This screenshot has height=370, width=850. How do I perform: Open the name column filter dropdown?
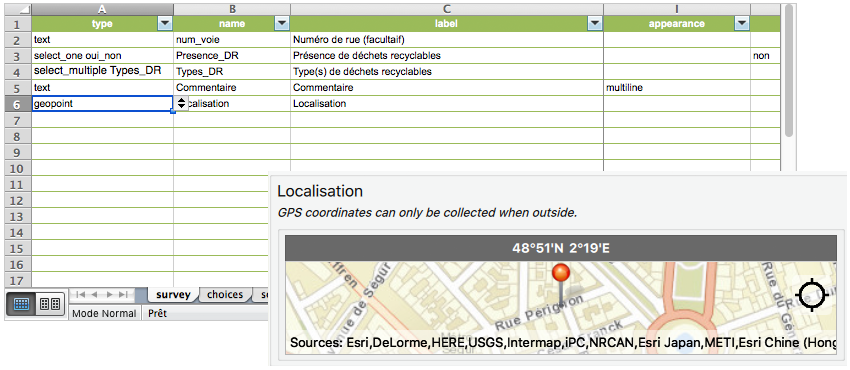point(282,23)
